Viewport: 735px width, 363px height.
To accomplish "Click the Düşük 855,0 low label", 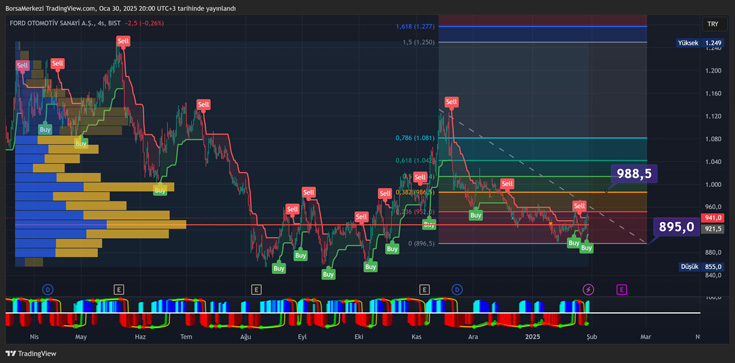I will click(701, 267).
